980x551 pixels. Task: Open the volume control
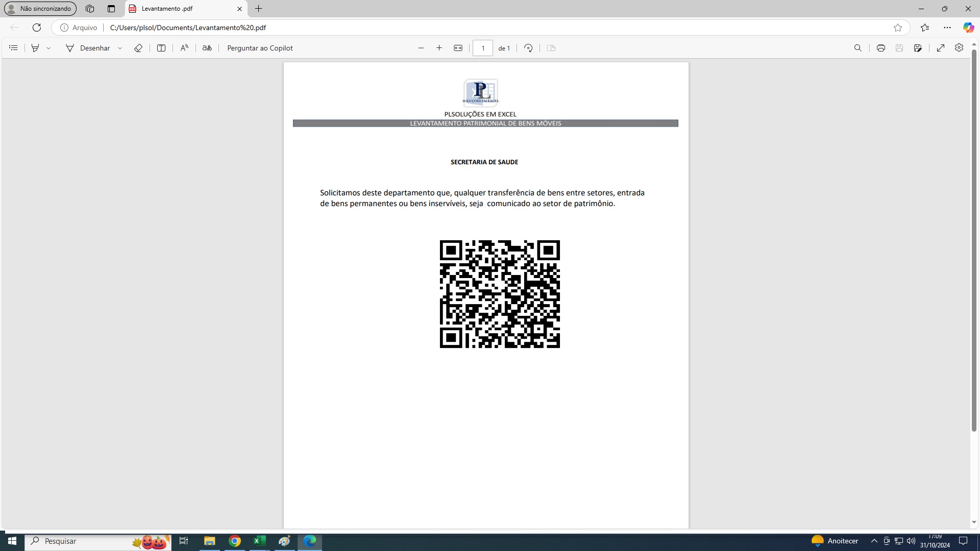coord(911,541)
